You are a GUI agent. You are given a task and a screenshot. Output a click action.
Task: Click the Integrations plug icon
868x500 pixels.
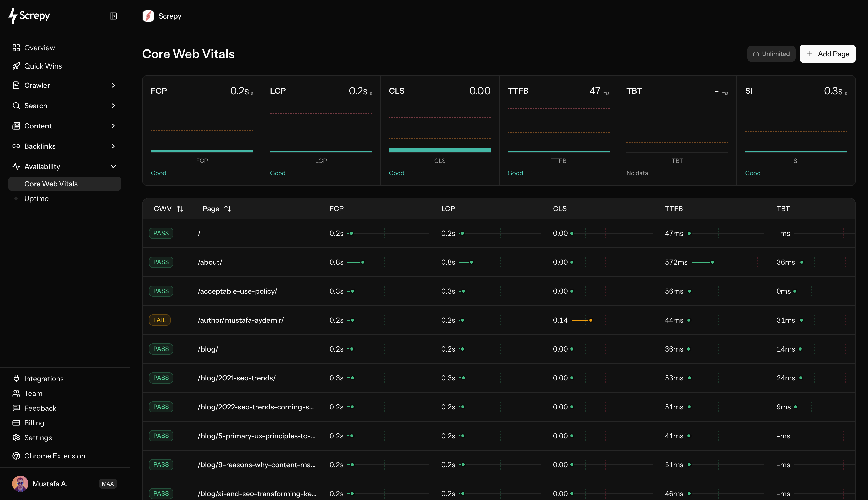16,378
